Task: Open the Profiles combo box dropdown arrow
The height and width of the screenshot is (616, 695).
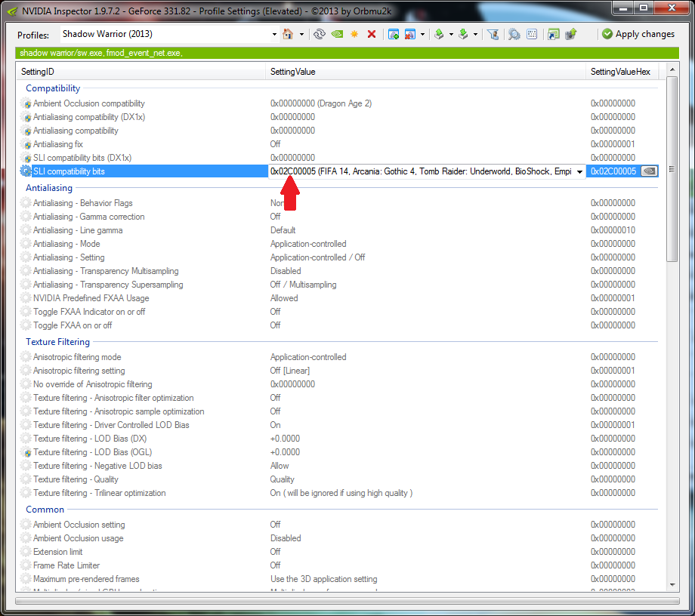Action: click(274, 34)
